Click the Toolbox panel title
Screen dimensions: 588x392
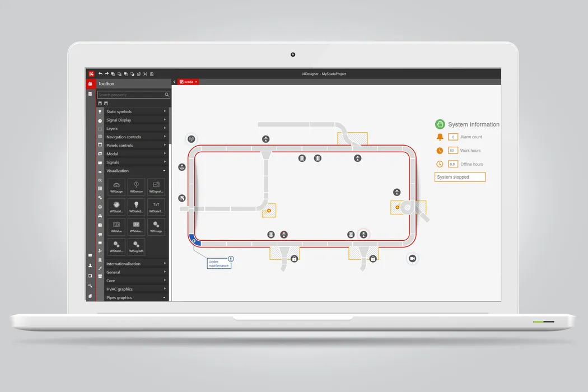click(106, 83)
